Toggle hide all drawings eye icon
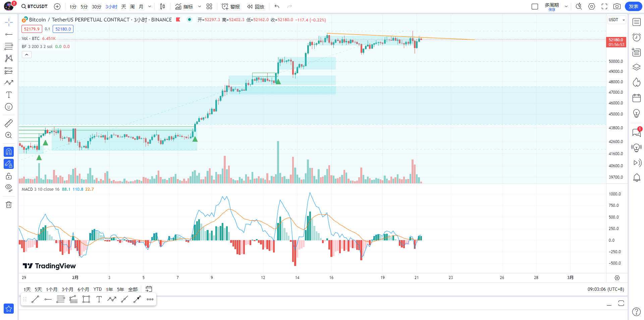This screenshot has height=320, width=644. [9, 187]
